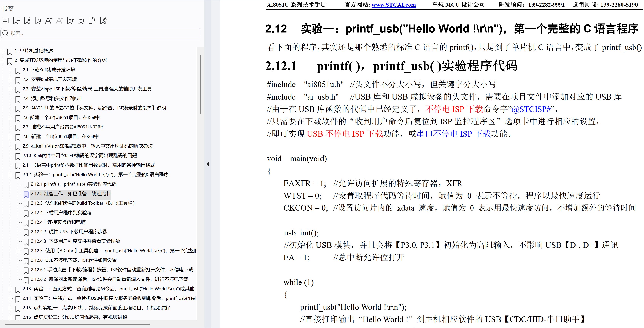Select bookmark 2.12.2 准备工作，如已准备，跳过此节
This screenshot has height=328, width=644.
[70, 194]
